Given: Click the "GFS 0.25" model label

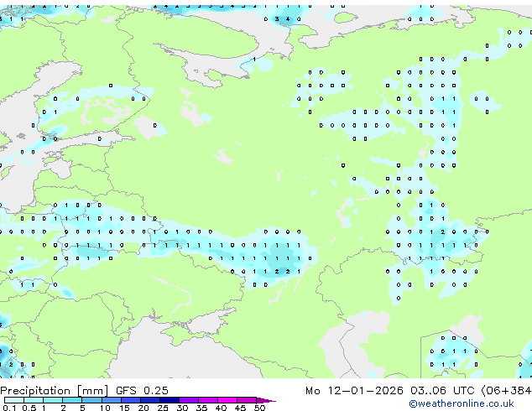Looking at the screenshot, I should pyautogui.click(x=142, y=390).
